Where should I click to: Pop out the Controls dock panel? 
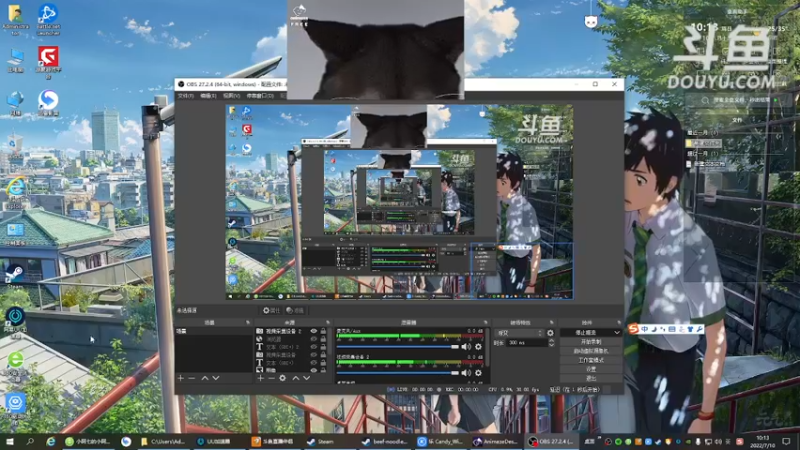619,322
